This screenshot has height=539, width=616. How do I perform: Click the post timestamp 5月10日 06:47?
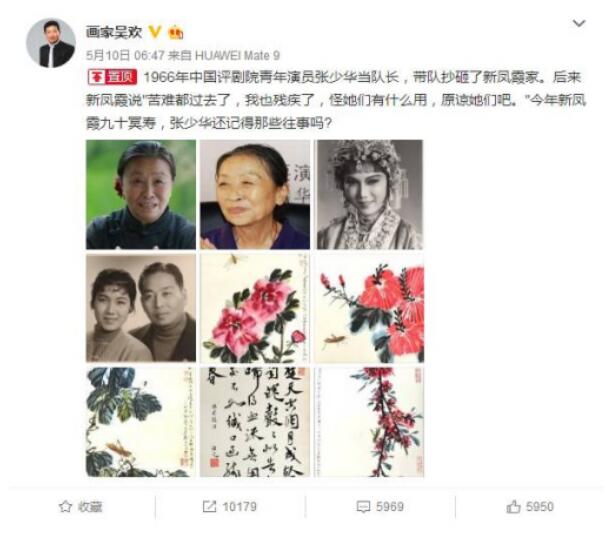coord(125,55)
